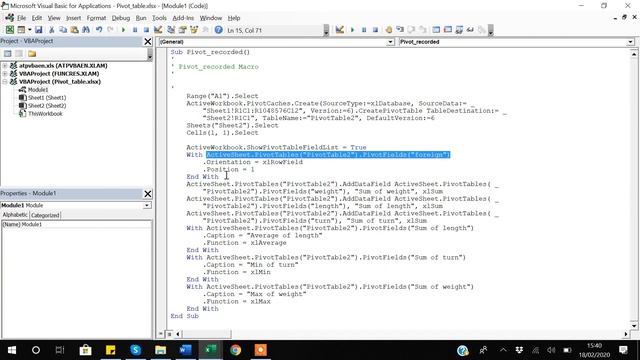Open the Pivot_recorded procedure dropdown
The image size is (640, 360).
pos(630,42)
